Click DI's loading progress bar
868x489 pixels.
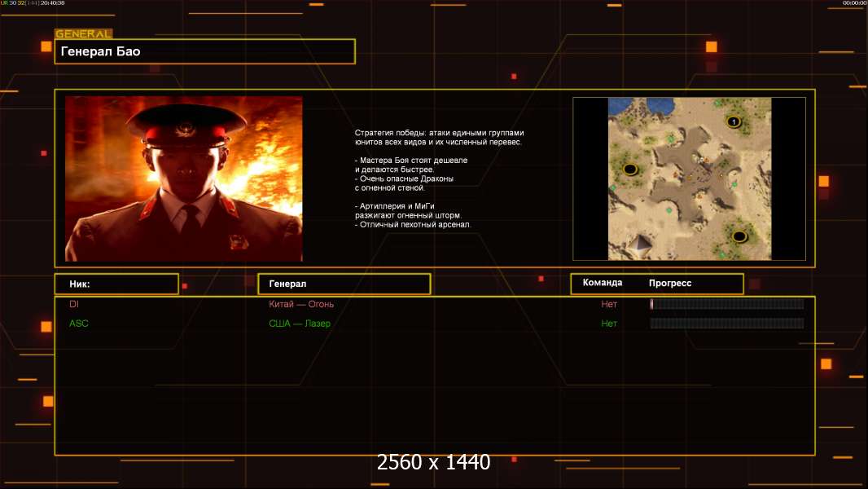point(727,303)
